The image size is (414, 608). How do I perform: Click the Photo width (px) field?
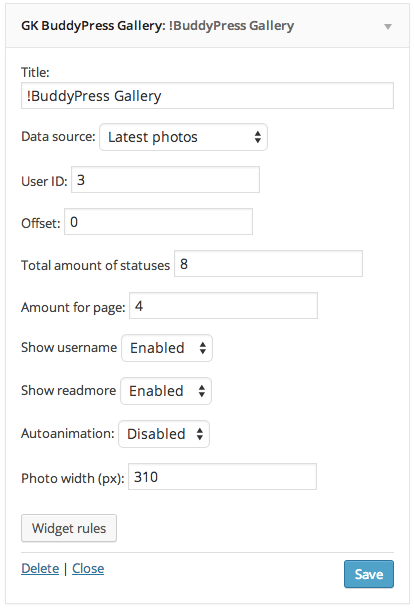pos(223,477)
